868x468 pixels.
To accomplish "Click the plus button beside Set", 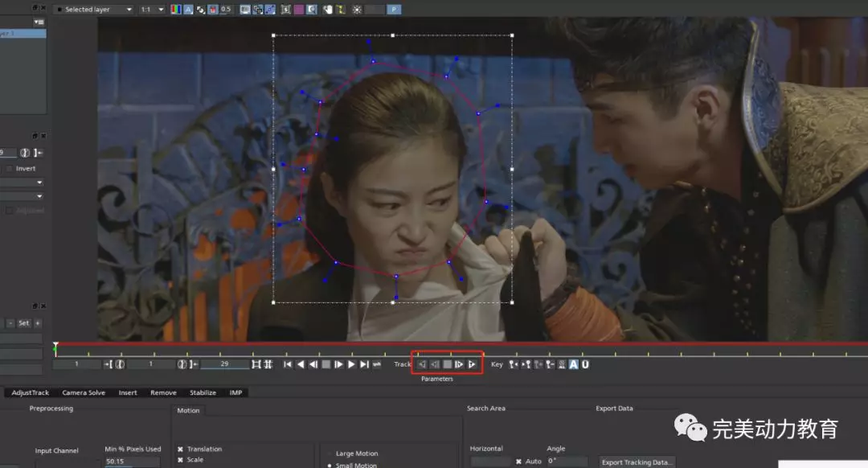I will click(38, 323).
